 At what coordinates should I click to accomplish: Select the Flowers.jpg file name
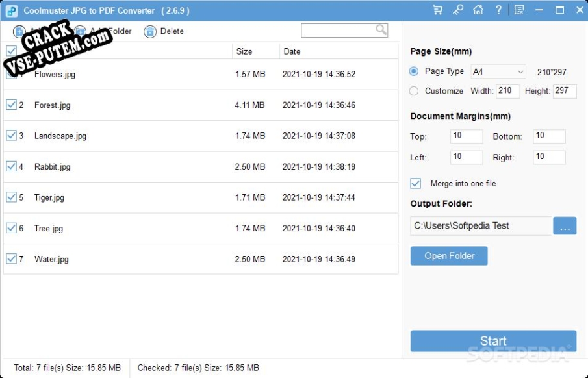tap(55, 74)
